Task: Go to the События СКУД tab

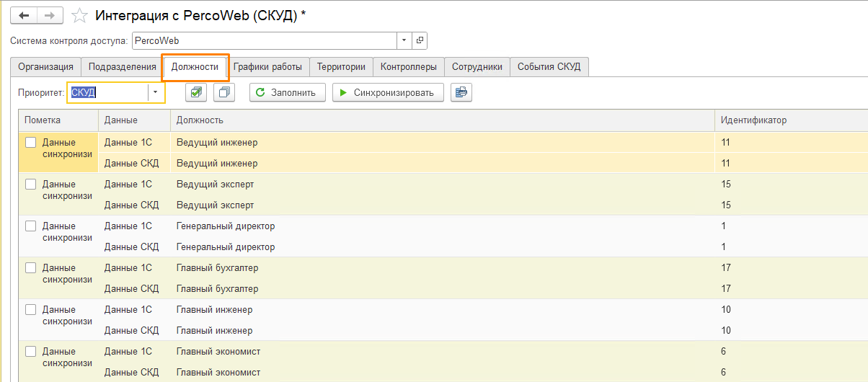Action: coord(549,67)
